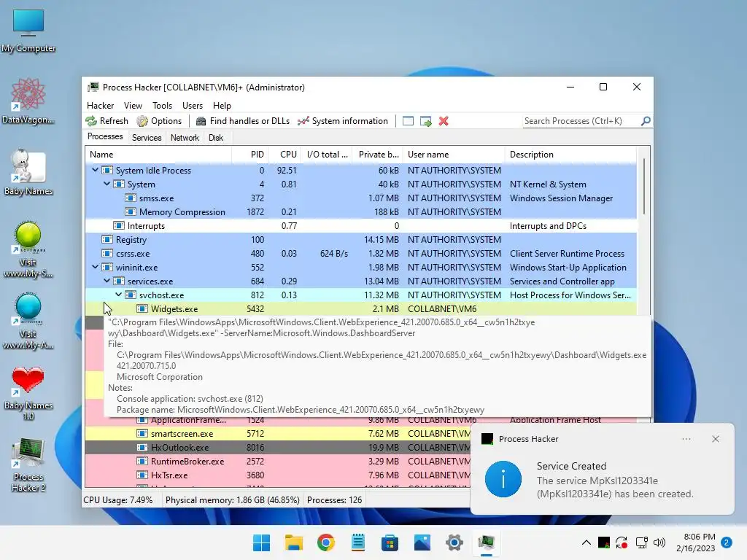Click the process list vertical scrollbar

pyautogui.click(x=643, y=187)
